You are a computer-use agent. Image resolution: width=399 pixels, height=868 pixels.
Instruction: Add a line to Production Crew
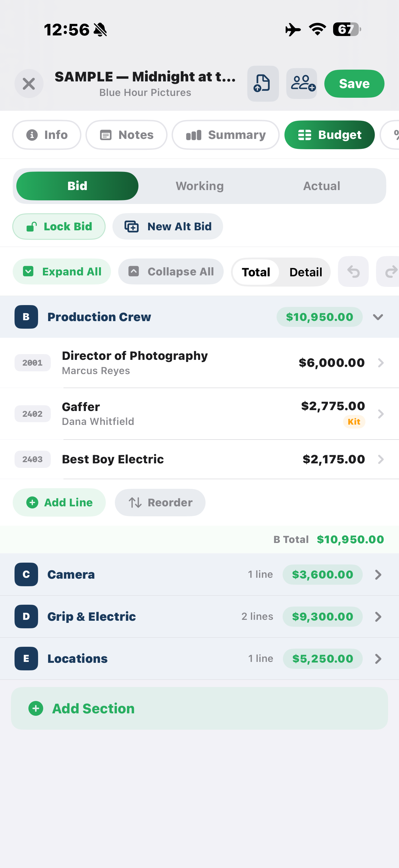[59, 502]
